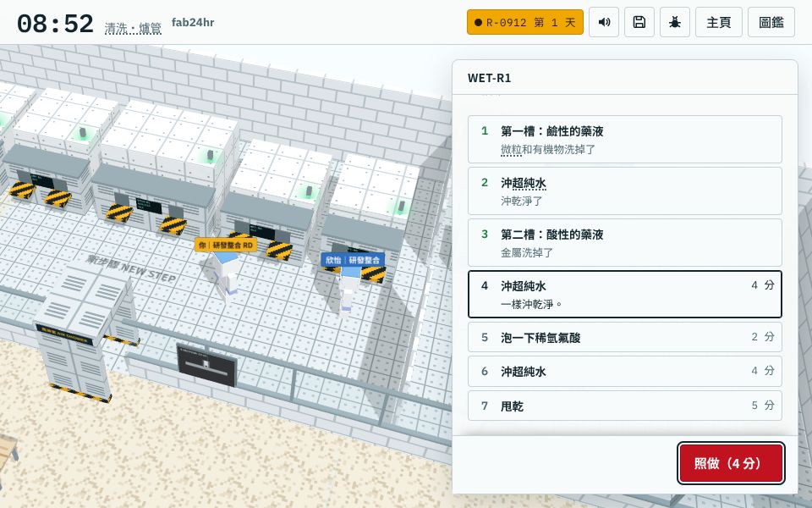Click the 欣怡｜研發整合 character label
The height and width of the screenshot is (508, 812).
pos(353,260)
